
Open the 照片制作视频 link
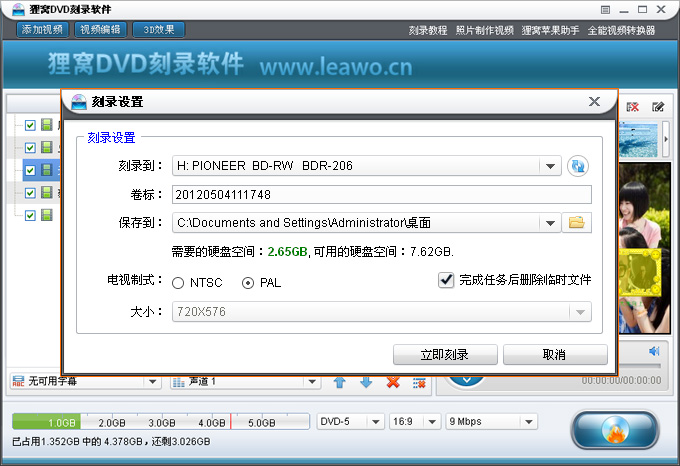484,30
